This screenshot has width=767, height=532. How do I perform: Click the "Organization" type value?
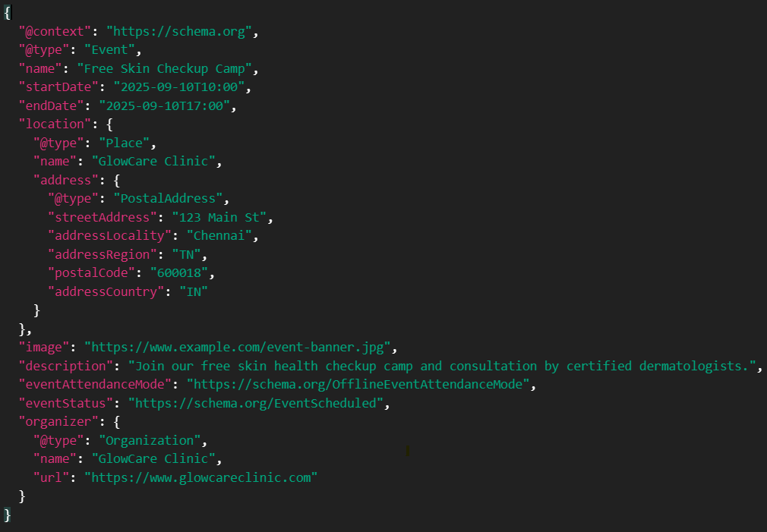pos(150,440)
